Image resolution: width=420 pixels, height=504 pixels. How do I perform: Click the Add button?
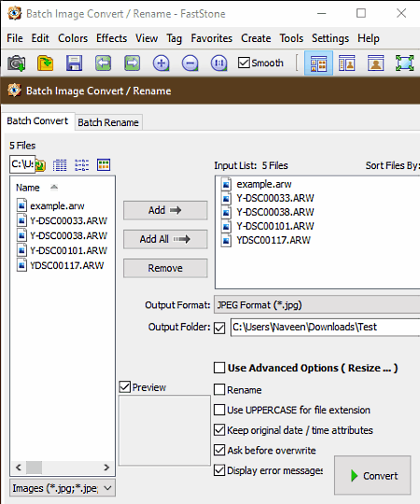[x=165, y=210]
